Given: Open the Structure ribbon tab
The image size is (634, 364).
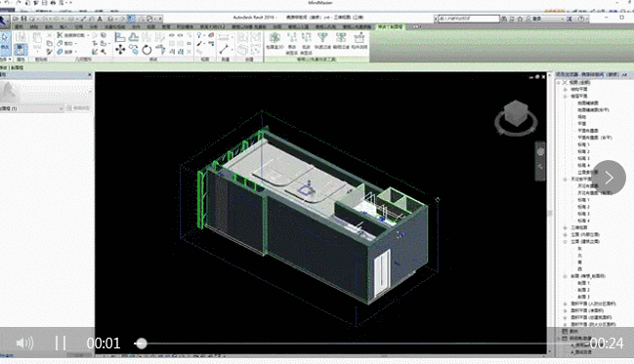Looking at the screenshot, I should [34, 26].
